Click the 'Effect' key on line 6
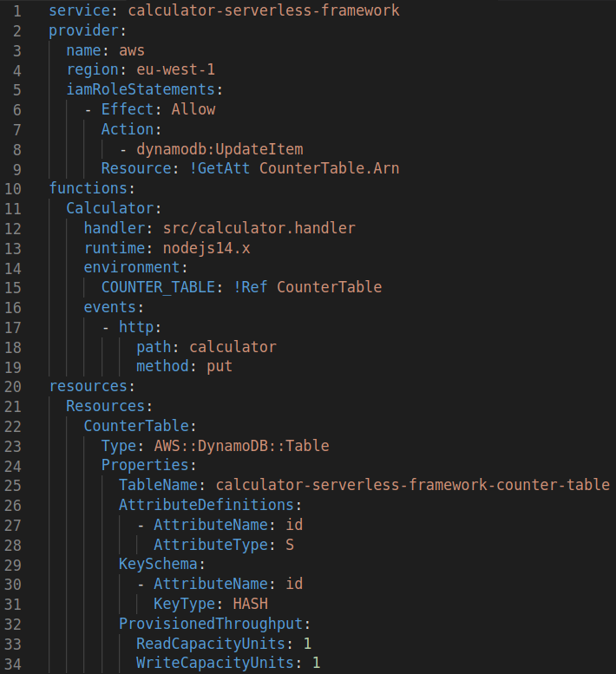 point(128,109)
